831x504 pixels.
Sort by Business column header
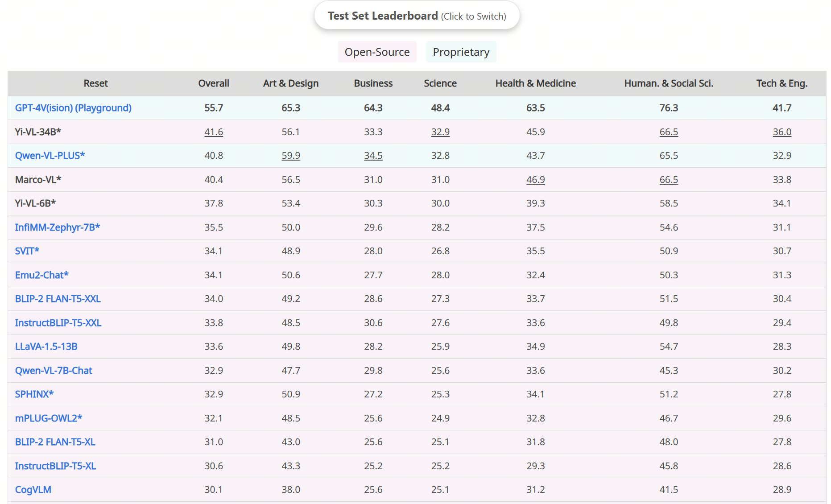[x=373, y=83]
